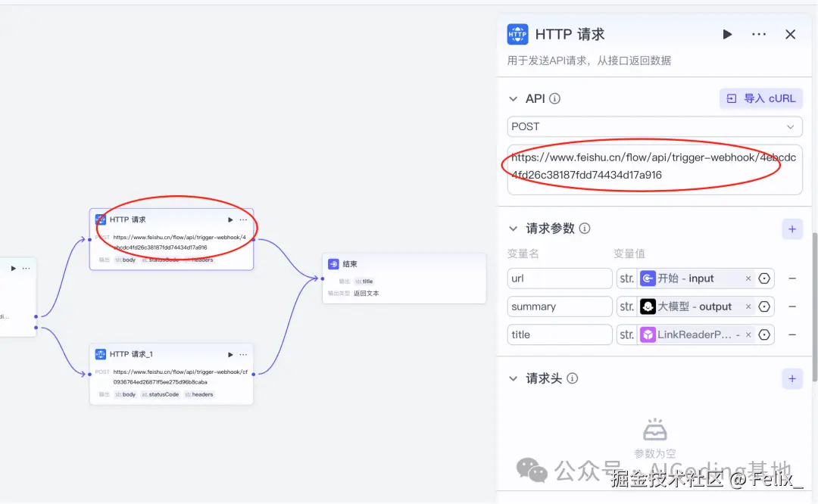
Task: Collapse the 请求头 section
Action: (514, 378)
